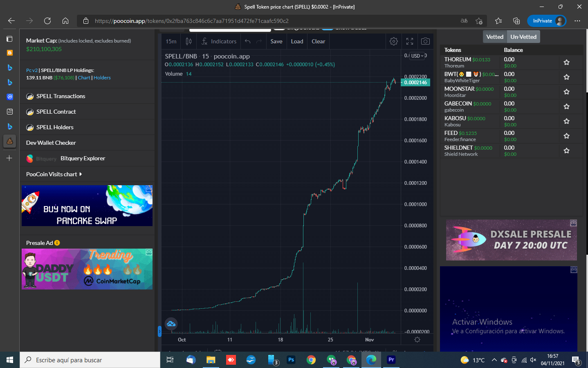588x368 pixels.
Task: Open the Indicators menu
Action: (219, 41)
